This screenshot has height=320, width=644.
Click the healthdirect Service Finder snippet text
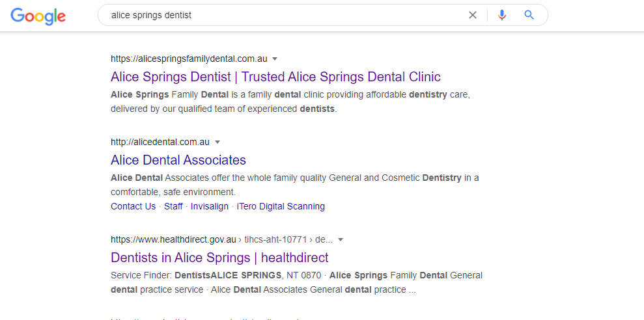[x=296, y=283]
